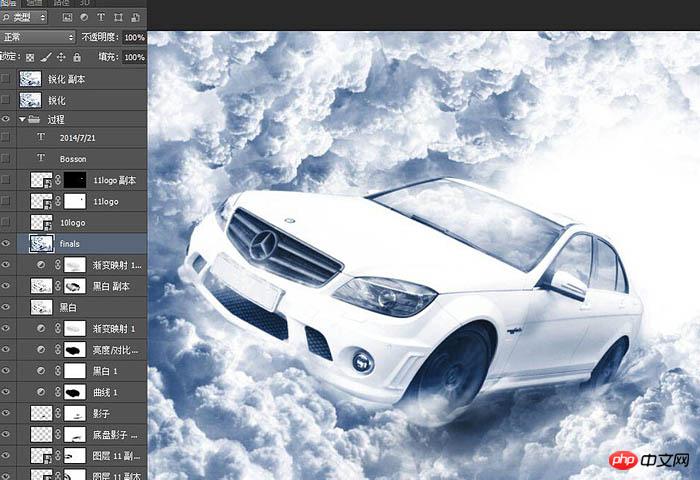700x480 pixels.
Task: Select layer named 黑白 1
Action: pos(105,371)
